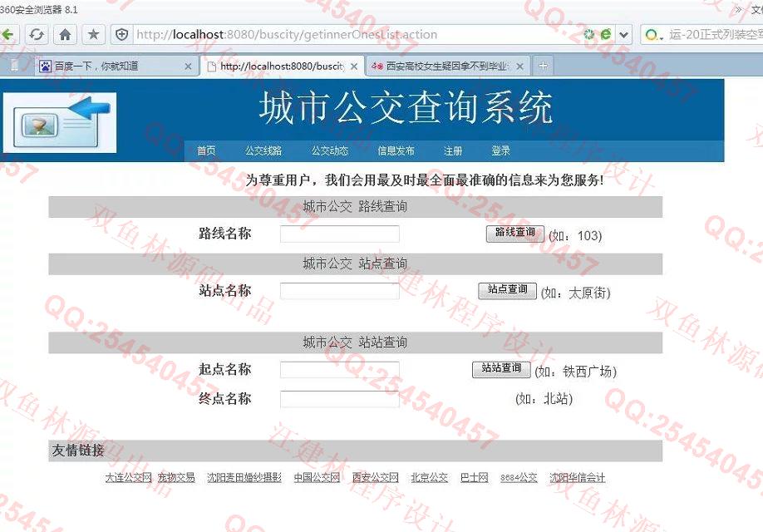Click the green swirl icon in address bar
763x532 pixels.
coord(589,35)
